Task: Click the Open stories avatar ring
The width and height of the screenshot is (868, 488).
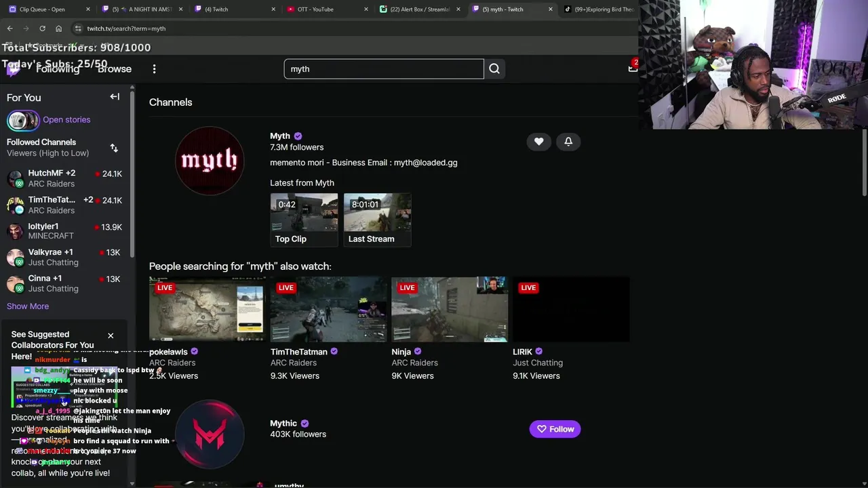Action: tap(23, 121)
